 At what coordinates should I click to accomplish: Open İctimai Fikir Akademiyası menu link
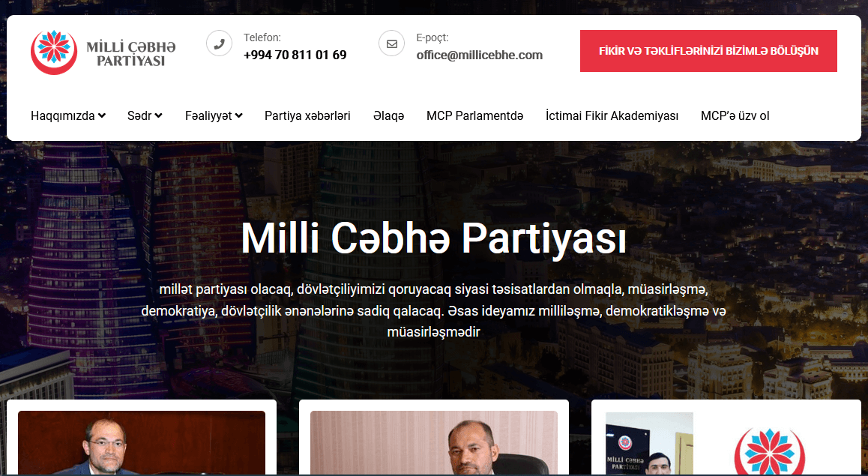(x=612, y=115)
